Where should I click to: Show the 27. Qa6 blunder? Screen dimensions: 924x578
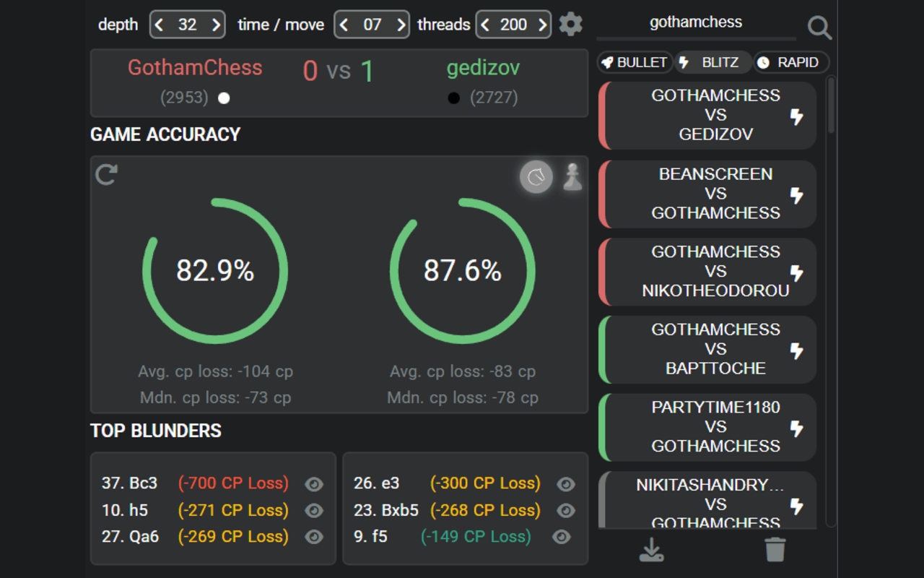tap(314, 538)
